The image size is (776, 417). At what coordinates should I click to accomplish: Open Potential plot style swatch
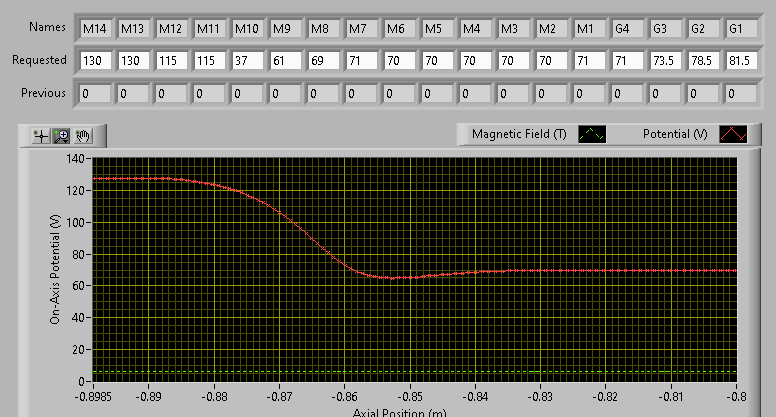733,134
